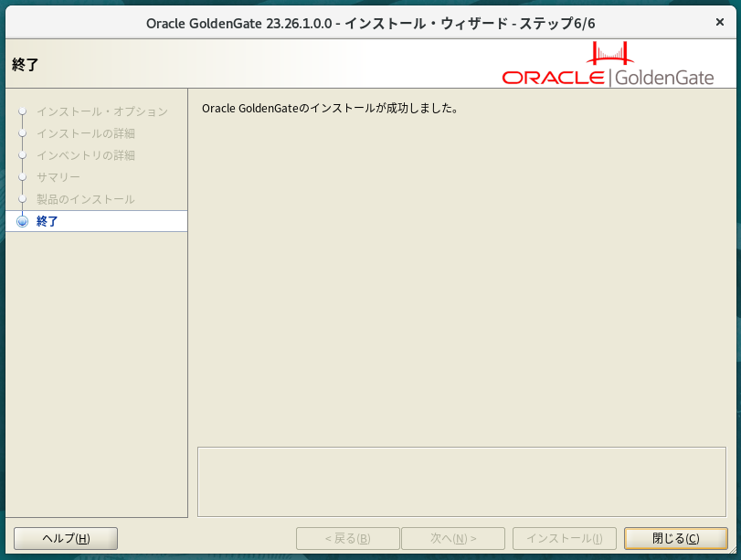Select the highlighted 終了 step label
The width and height of the screenshot is (741, 560).
[48, 221]
